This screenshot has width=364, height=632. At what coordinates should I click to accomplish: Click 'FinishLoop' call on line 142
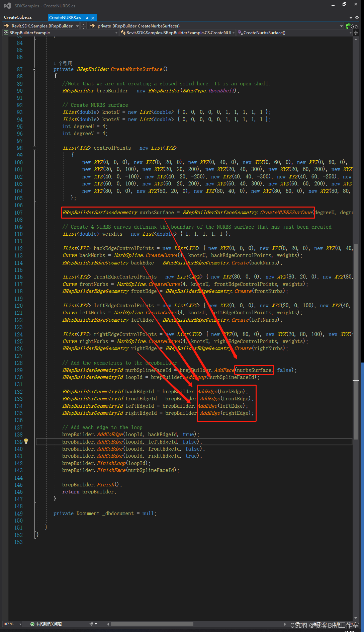point(111,463)
